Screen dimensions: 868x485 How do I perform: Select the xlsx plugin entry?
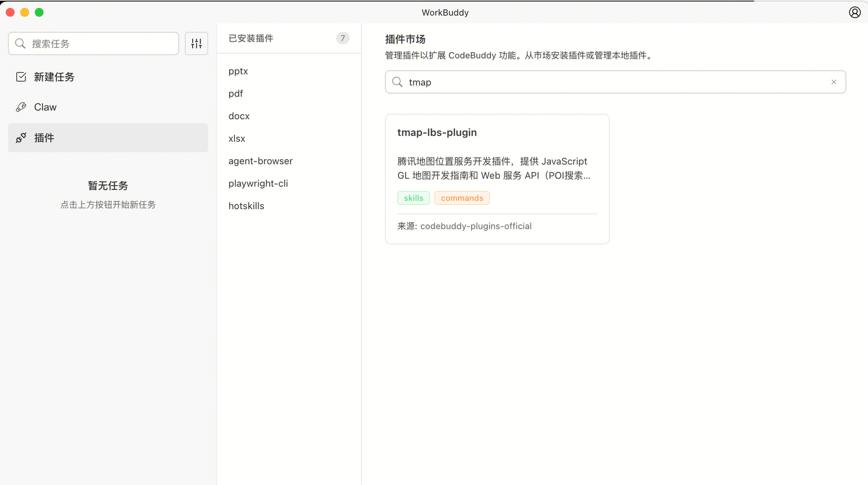point(237,139)
